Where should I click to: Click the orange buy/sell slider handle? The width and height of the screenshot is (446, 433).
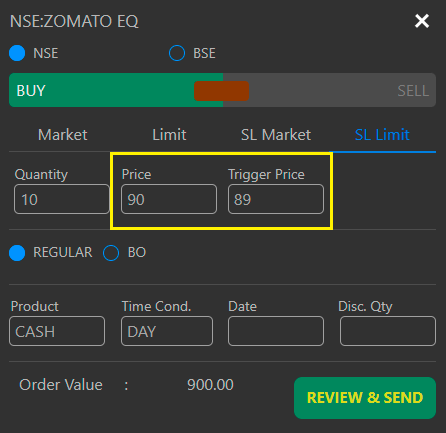click(221, 91)
